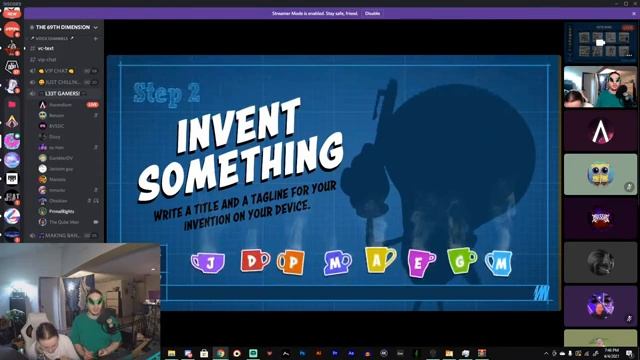
Task: Focus the webcam tile with alien mask
Action: click(600, 87)
